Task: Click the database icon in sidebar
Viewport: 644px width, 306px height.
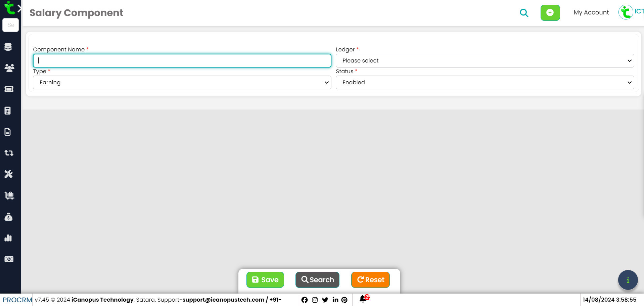Action: coord(8,47)
